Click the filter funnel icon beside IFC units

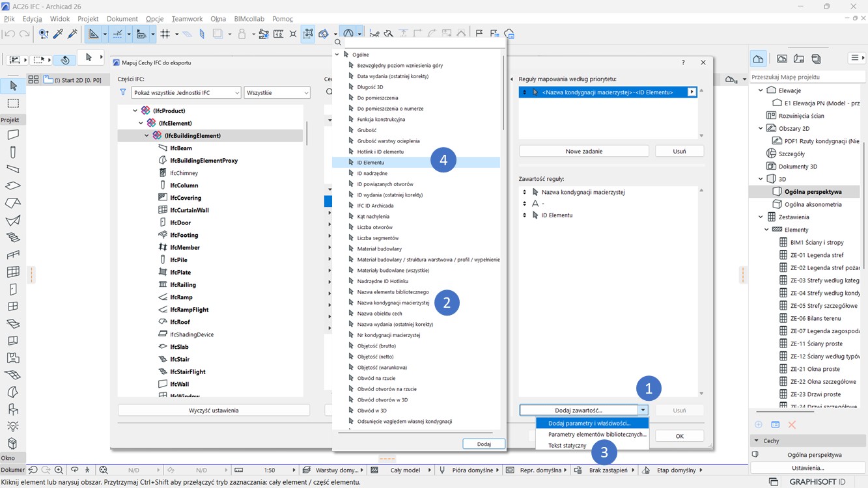tap(122, 93)
